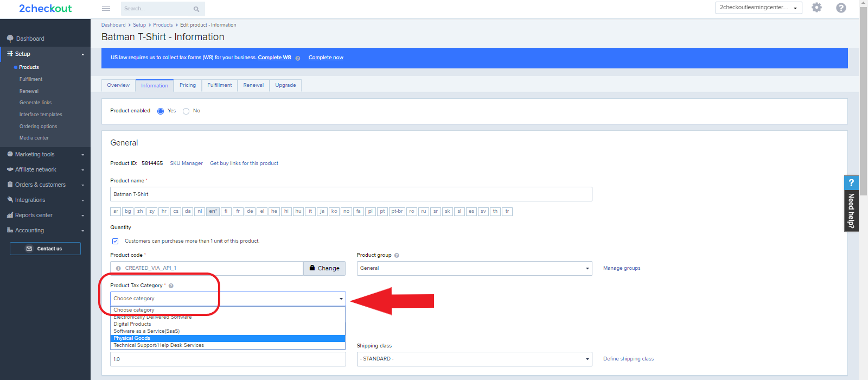Click the Product Tax Category help icon
868x380 pixels.
(171, 286)
